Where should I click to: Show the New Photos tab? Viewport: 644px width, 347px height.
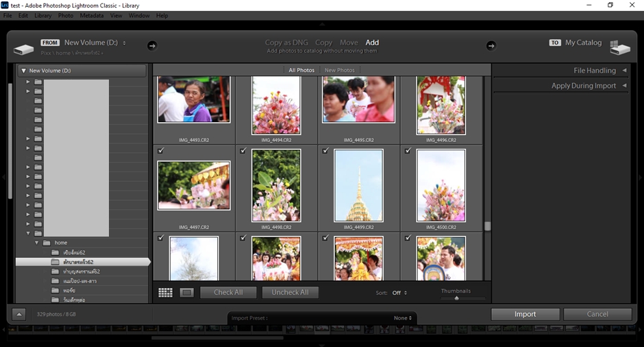339,71
